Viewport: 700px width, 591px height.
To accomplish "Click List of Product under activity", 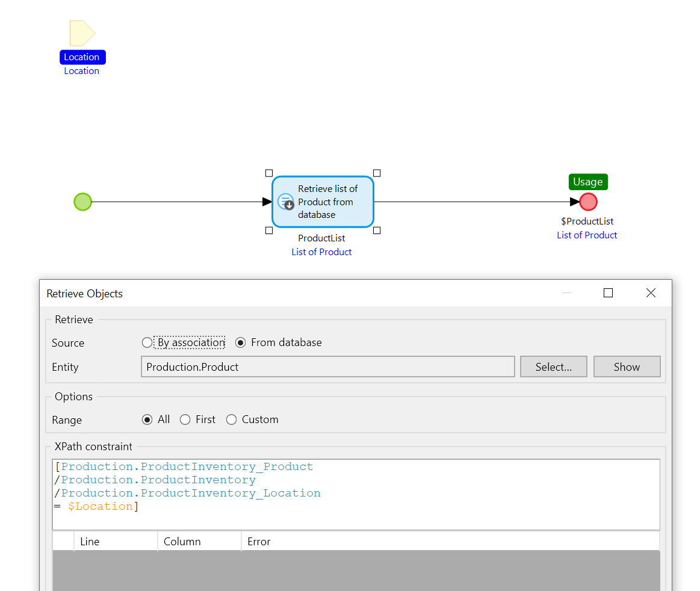I will point(321,252).
